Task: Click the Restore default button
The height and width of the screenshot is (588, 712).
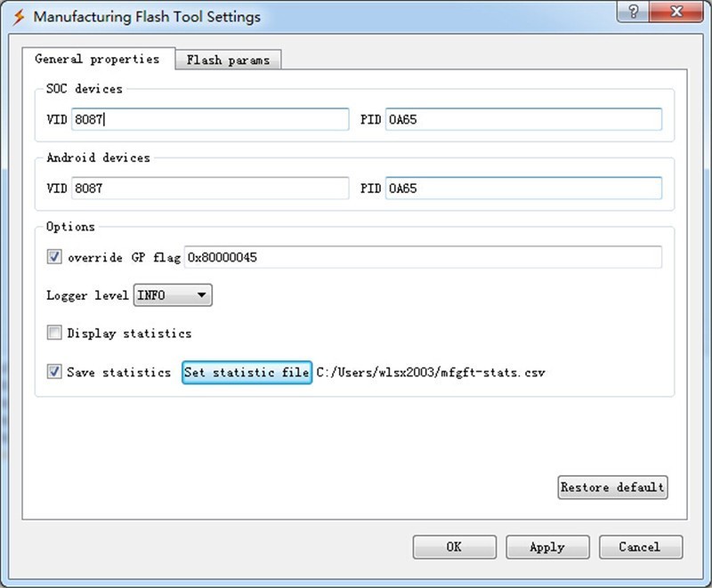Action: (612, 487)
